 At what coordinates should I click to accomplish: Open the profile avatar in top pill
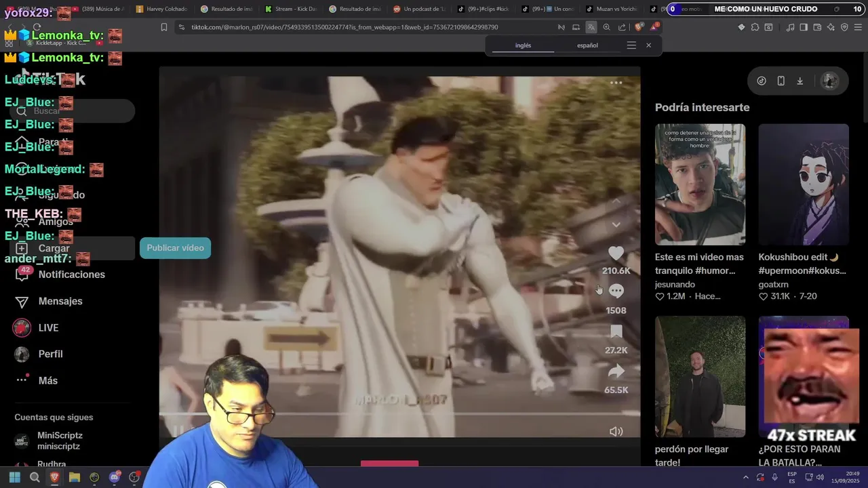829,81
